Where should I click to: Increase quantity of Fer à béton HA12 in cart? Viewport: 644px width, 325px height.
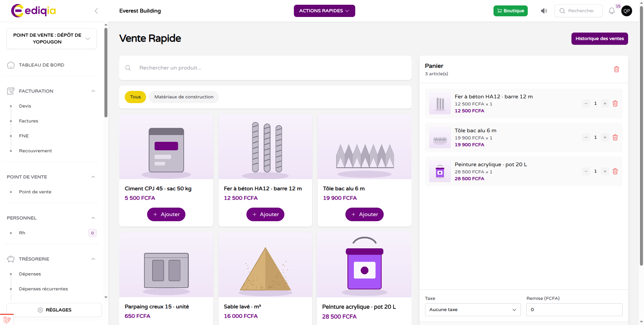(x=605, y=103)
